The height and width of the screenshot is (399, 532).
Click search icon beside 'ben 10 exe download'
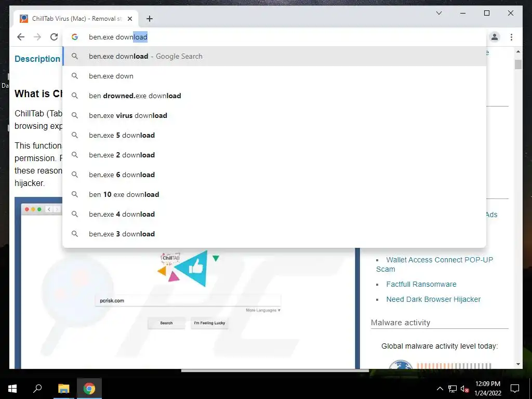click(75, 194)
